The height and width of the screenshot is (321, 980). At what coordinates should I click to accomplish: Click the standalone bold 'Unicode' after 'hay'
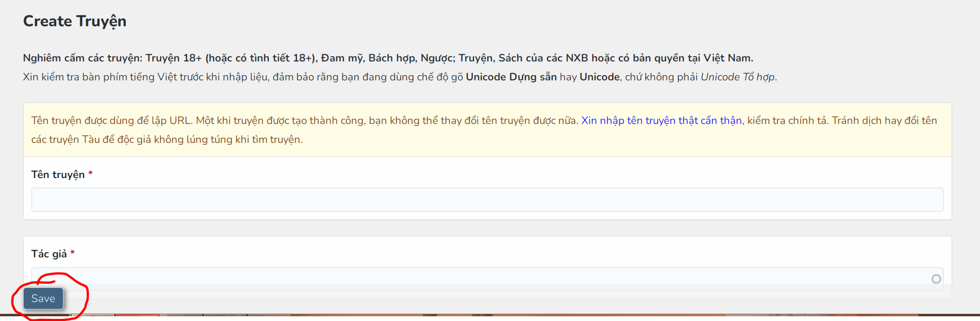coord(599,77)
